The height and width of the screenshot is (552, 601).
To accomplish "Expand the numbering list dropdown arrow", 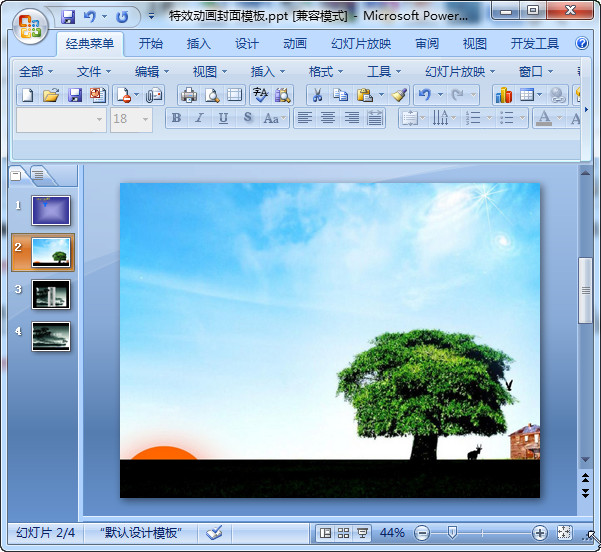I will point(489,118).
